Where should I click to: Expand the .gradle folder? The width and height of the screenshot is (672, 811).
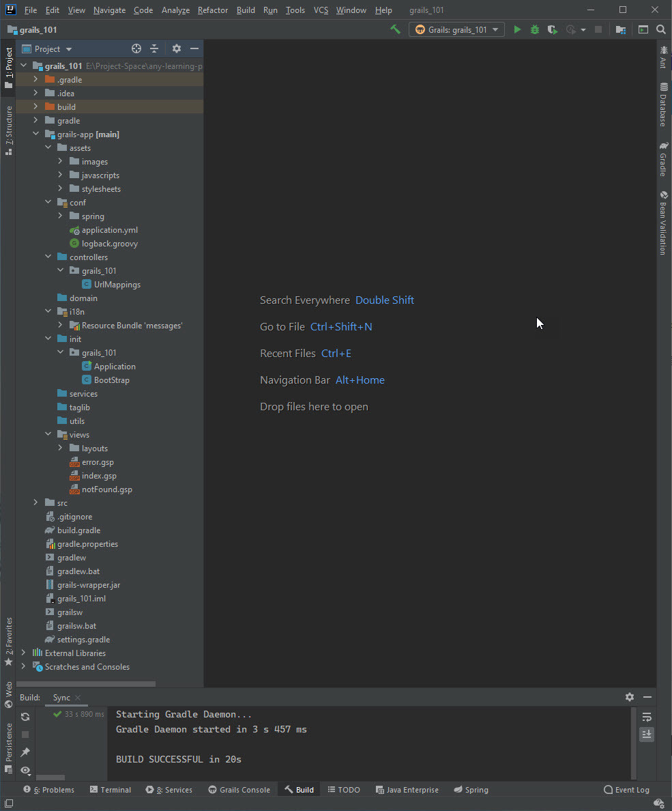35,79
